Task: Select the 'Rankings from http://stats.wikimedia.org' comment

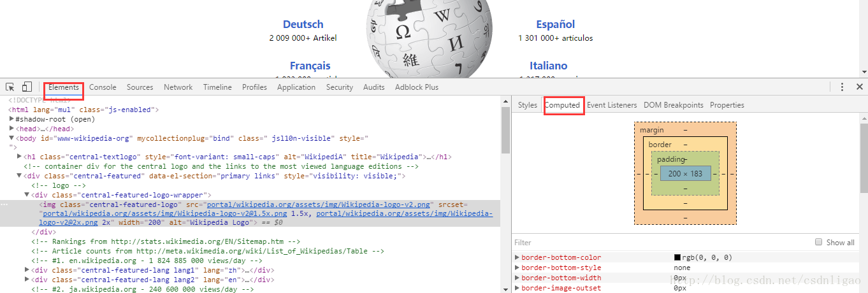Action: [166, 242]
